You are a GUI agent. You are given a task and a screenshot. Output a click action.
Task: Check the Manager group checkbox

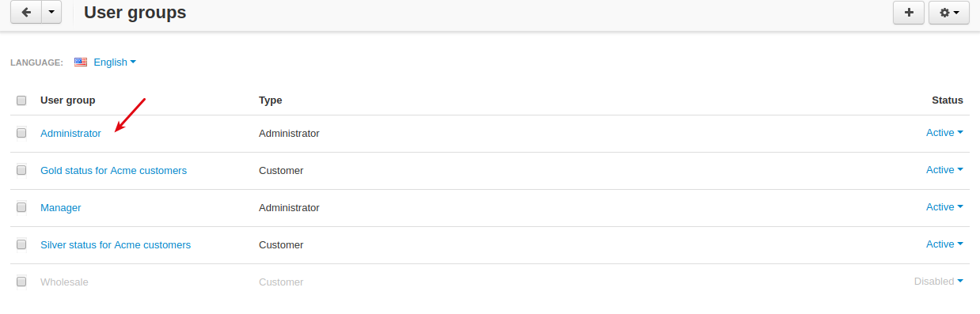pyautogui.click(x=21, y=207)
